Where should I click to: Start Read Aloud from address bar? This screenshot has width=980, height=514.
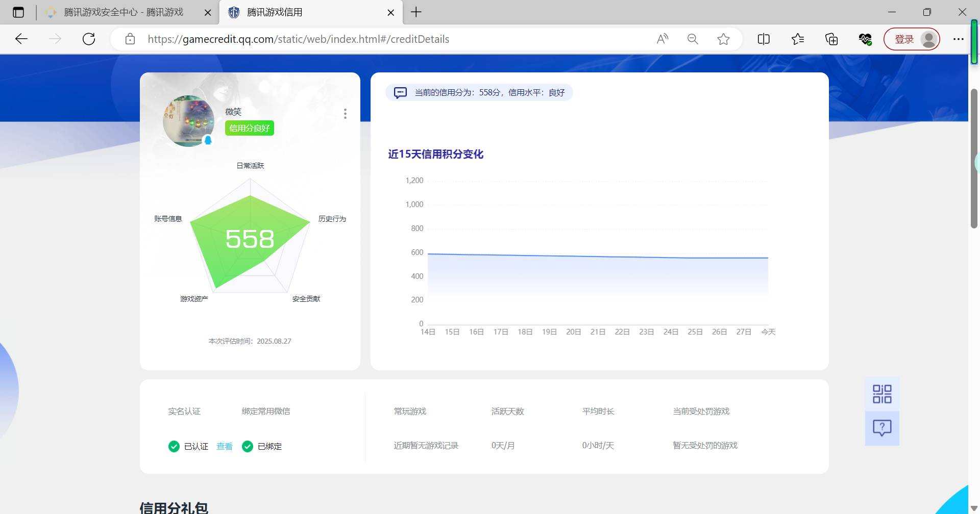(x=663, y=39)
